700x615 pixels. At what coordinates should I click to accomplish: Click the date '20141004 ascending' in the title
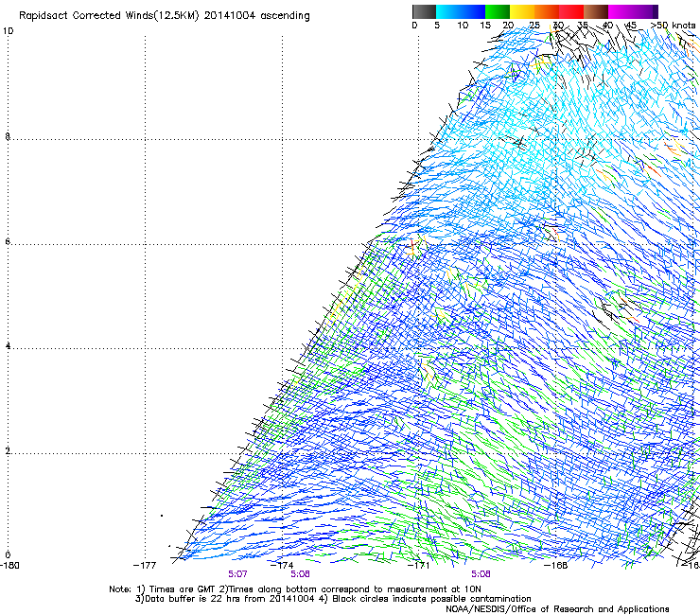tap(256, 16)
